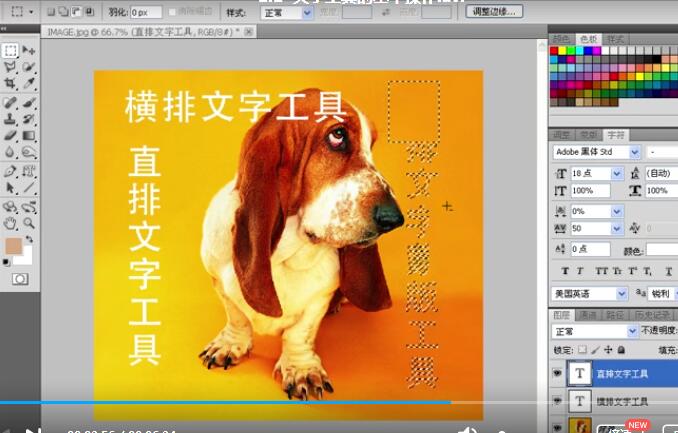Pick the red swatch in 色板 panel

click(x=555, y=51)
